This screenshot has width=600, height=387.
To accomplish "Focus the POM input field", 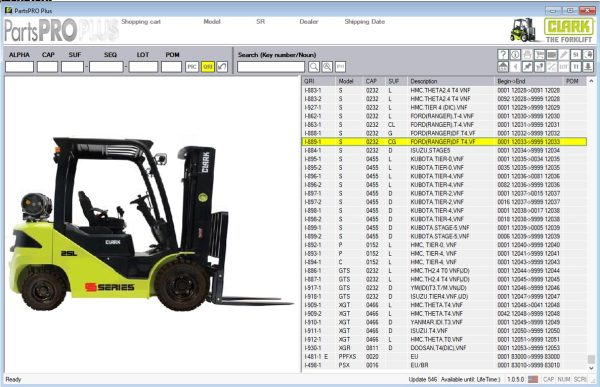I will pyautogui.click(x=171, y=67).
